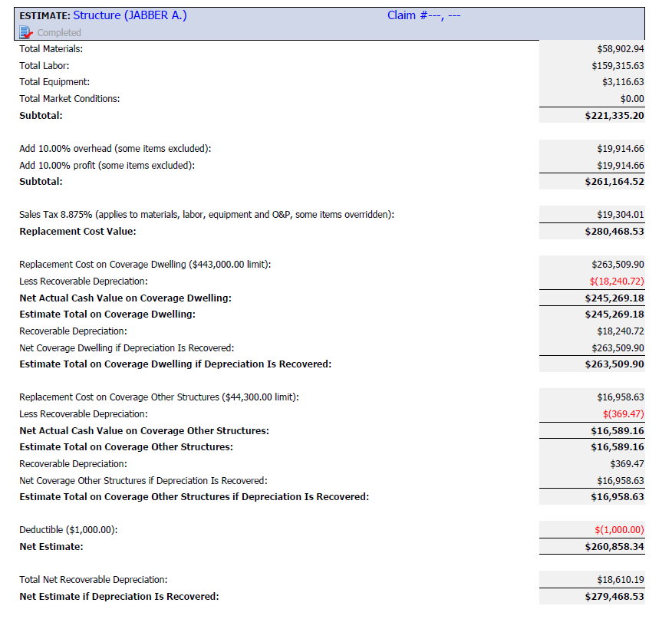Screen dimensions: 672x629
Task: Open the Claim #---, --- link
Action: click(x=424, y=15)
